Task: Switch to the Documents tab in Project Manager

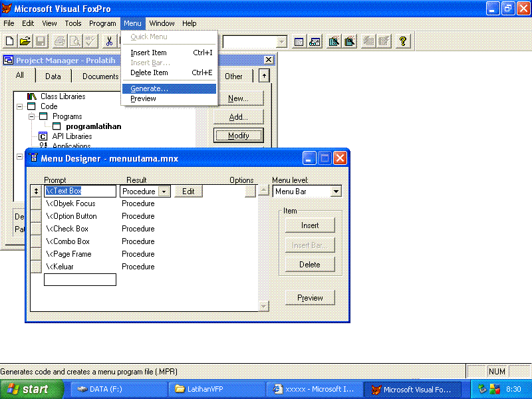Action: click(100, 76)
